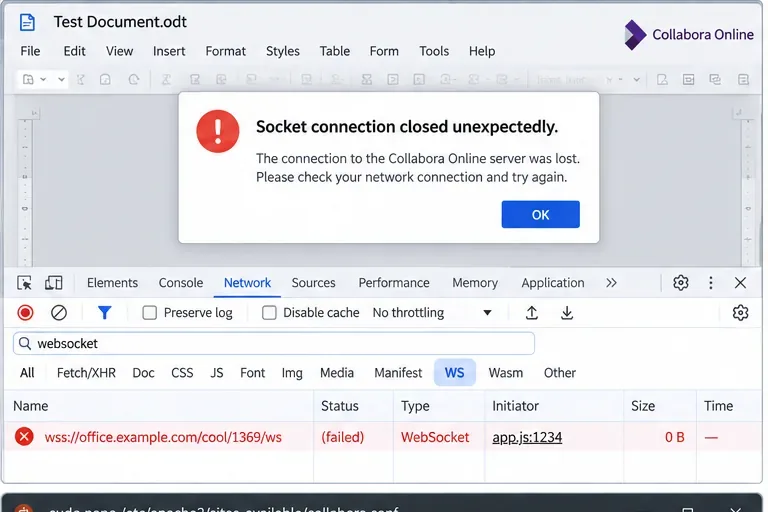Image resolution: width=768 pixels, height=512 pixels.
Task: Sort requests by Status column header
Action: 353,406
